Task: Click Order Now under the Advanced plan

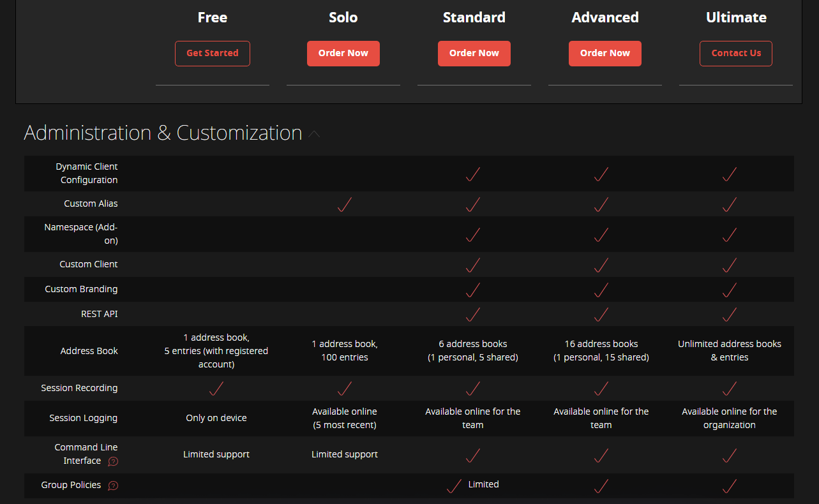Action: [x=605, y=54]
